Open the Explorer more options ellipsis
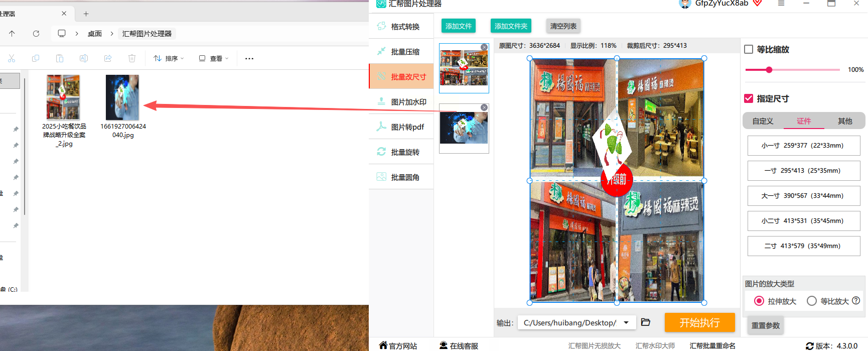This screenshot has width=868, height=351. pos(249,58)
